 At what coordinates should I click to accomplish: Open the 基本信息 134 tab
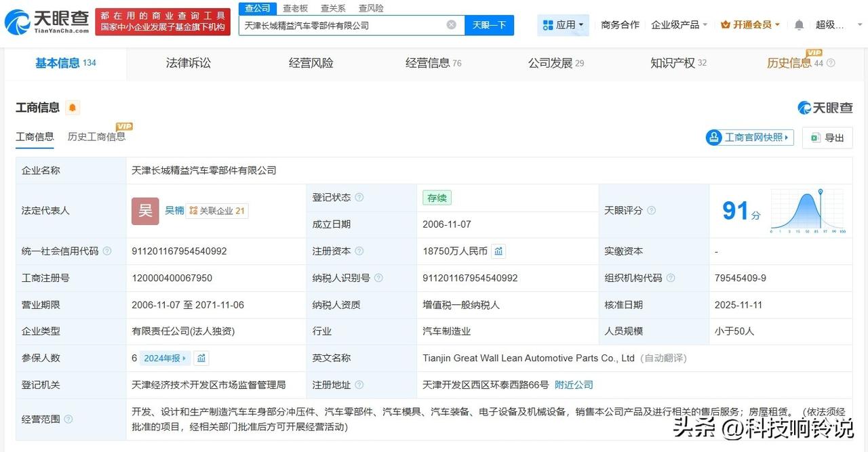pos(65,63)
